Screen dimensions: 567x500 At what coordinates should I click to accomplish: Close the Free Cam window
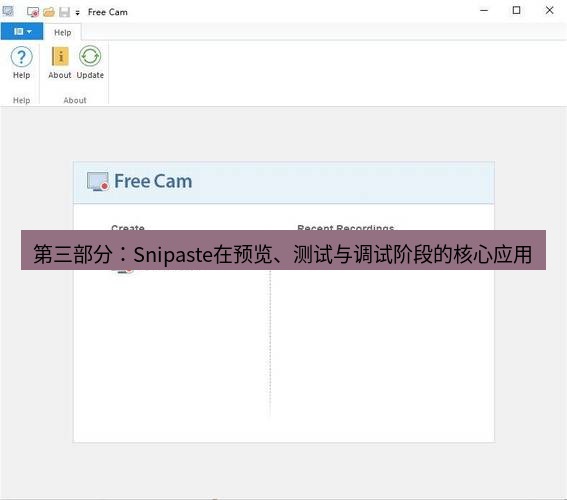[x=549, y=10]
